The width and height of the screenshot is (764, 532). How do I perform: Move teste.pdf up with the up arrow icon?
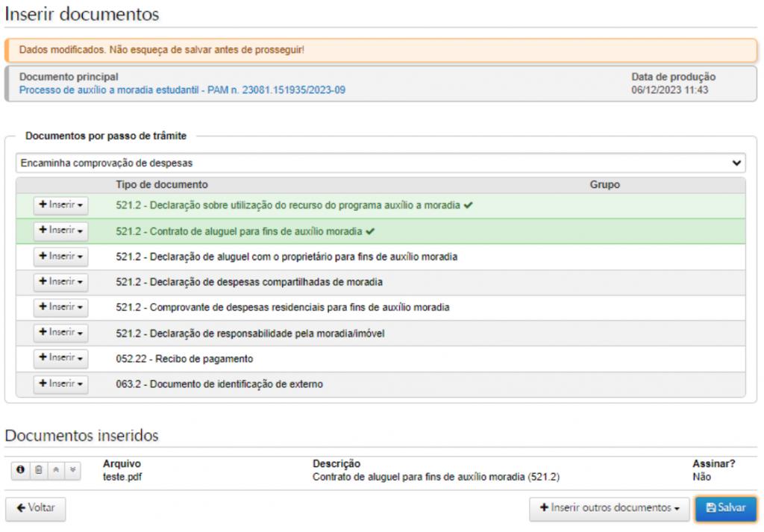[56, 470]
